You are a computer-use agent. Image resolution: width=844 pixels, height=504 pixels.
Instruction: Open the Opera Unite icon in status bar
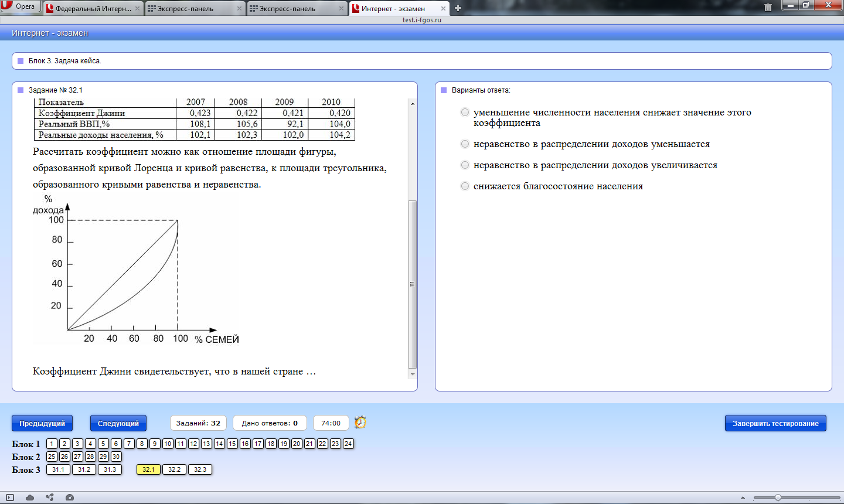[50, 498]
